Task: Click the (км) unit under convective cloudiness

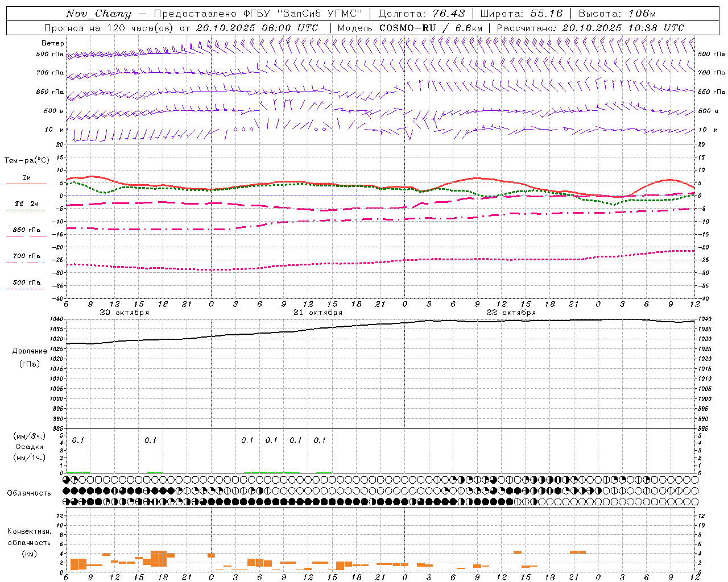Action: (x=29, y=554)
